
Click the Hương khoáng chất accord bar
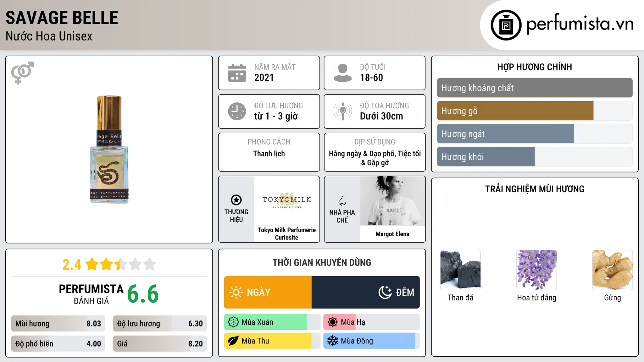[535, 88]
